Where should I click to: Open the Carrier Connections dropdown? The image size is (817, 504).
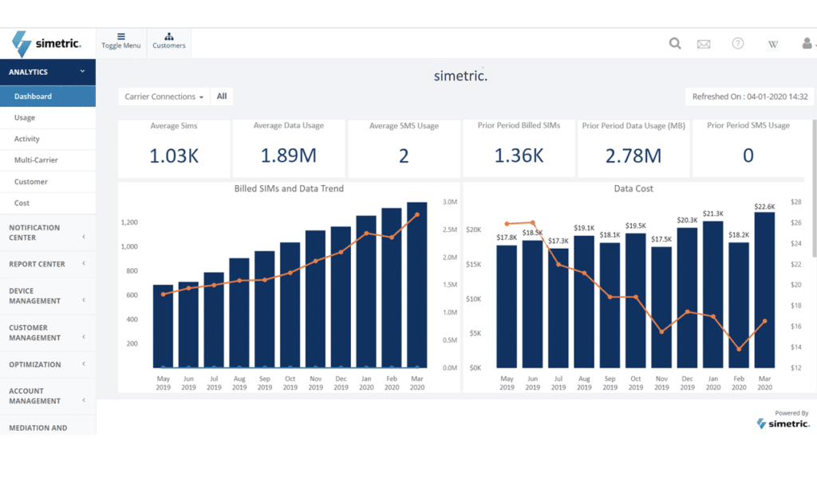coord(164,96)
